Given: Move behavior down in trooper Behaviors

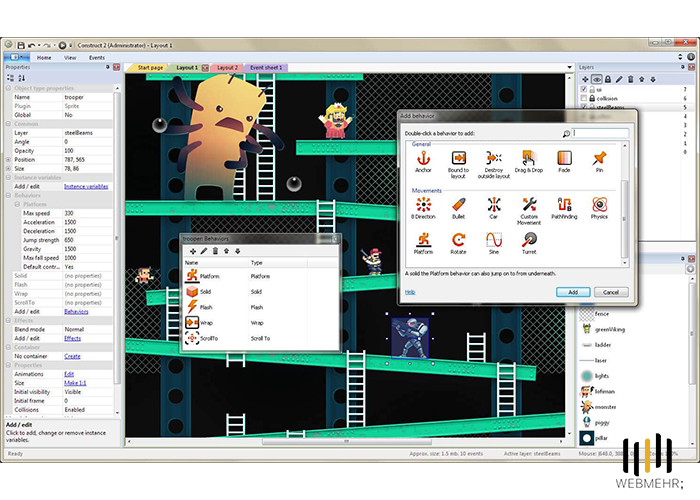Looking at the screenshot, I should pos(238,251).
